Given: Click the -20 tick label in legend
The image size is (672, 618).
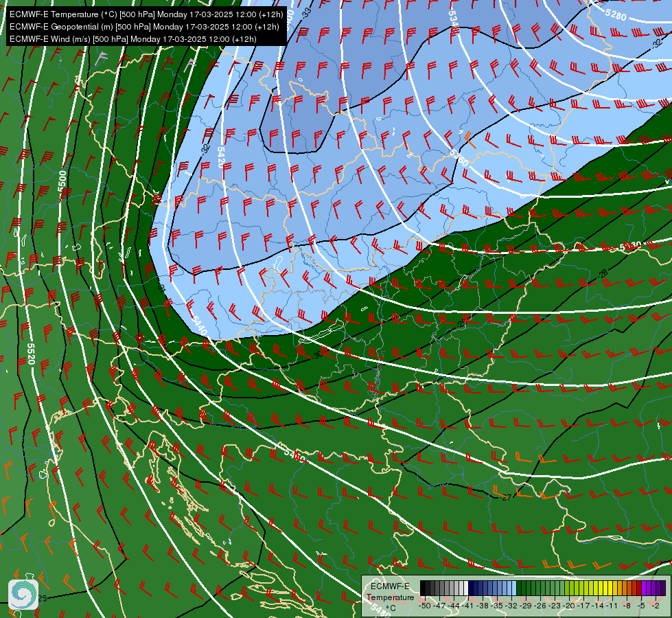Looking at the screenshot, I should click(569, 606).
